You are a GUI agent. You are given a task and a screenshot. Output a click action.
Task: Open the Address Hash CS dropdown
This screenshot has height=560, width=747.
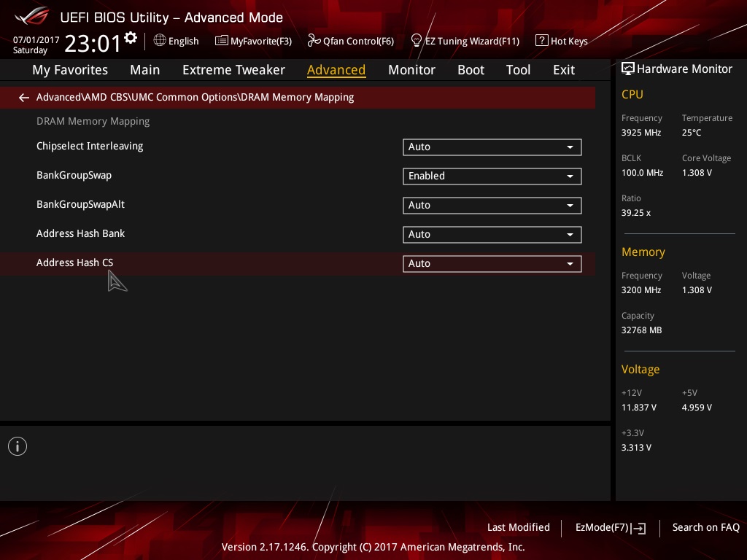[492, 264]
